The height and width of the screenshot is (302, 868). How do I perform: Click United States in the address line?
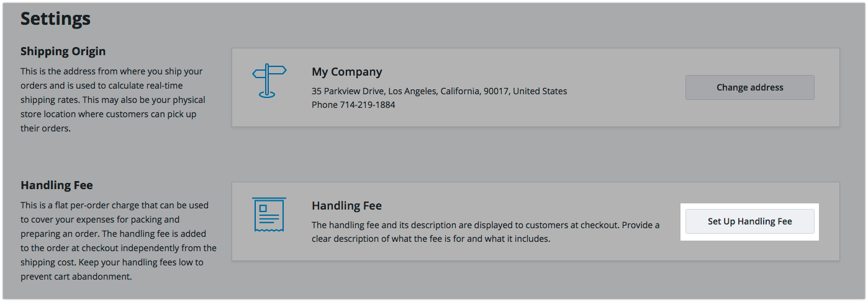coord(540,91)
